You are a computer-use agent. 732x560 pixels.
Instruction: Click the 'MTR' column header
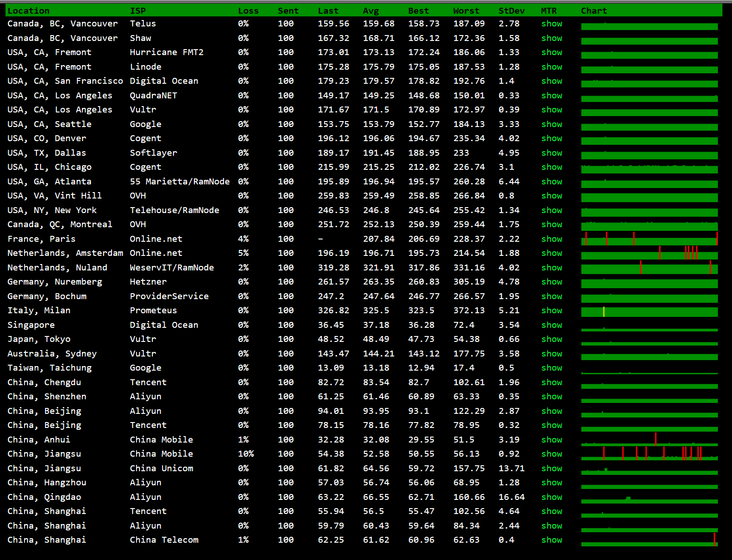point(549,11)
